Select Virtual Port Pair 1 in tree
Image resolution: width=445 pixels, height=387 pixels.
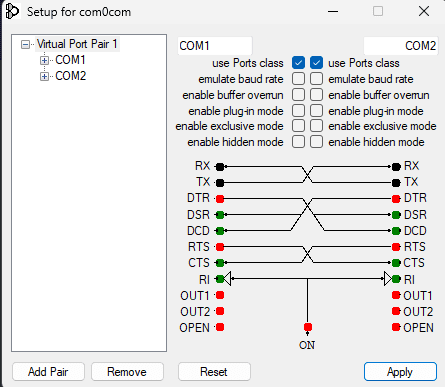(x=77, y=44)
